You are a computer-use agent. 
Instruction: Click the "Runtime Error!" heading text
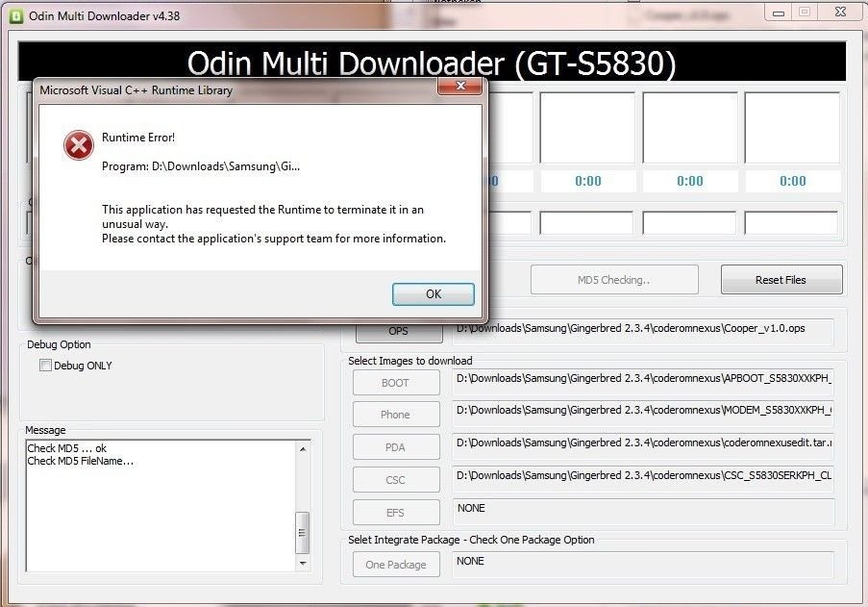point(138,138)
